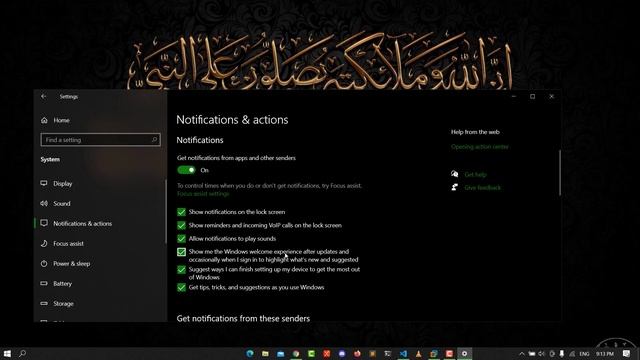Click the Get help chat icon
640x360 pixels.
pyautogui.click(x=455, y=174)
